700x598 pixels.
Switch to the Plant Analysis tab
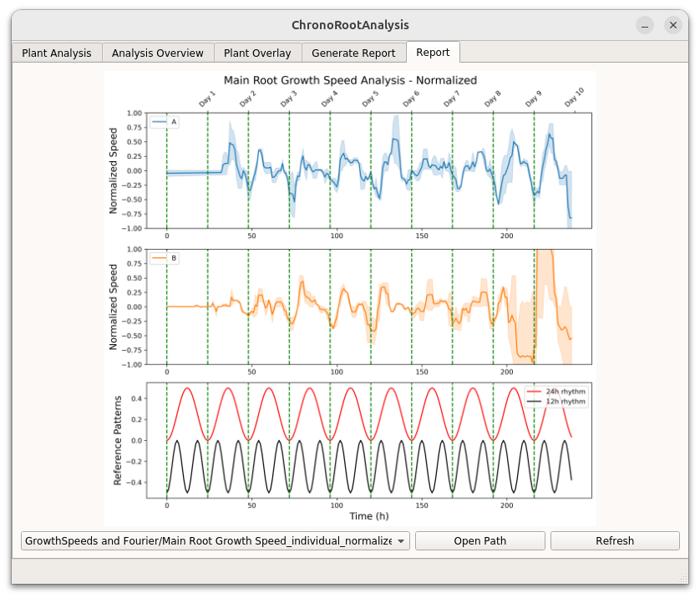point(57,53)
